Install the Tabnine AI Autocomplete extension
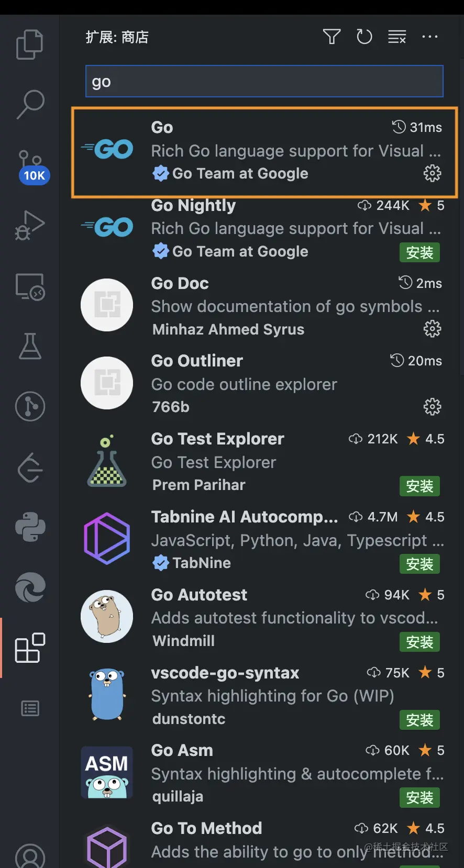464x868 pixels. click(419, 564)
